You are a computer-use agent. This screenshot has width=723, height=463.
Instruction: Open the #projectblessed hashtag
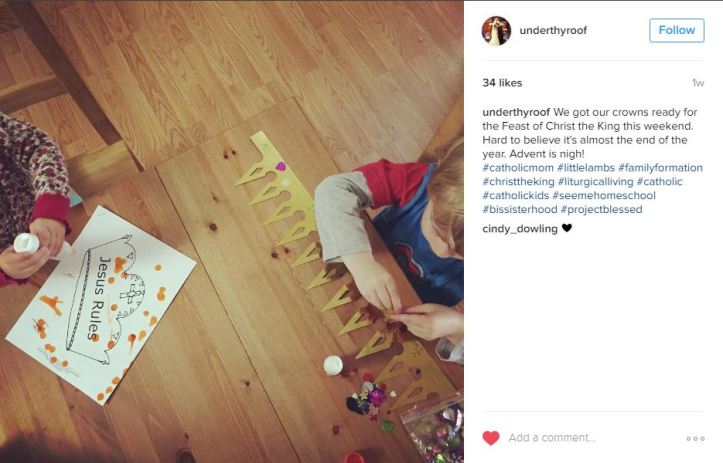click(x=601, y=209)
